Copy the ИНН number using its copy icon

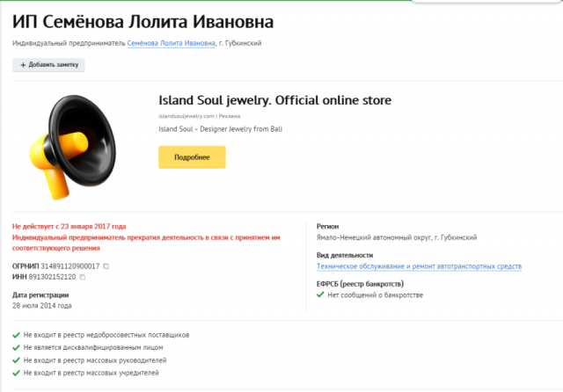tap(83, 278)
